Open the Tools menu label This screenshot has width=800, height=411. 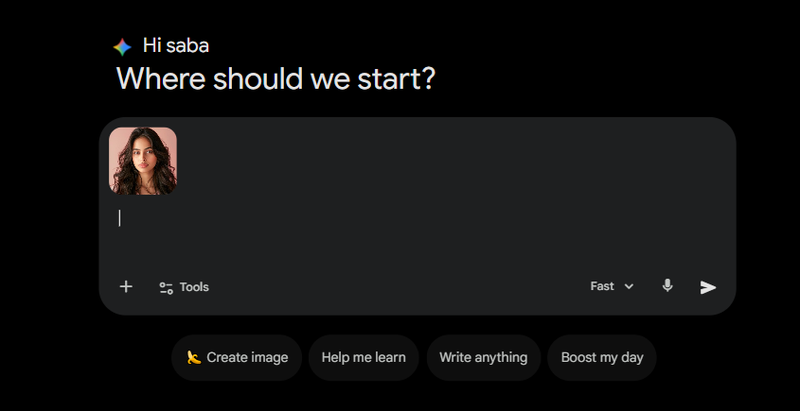pyautogui.click(x=194, y=287)
